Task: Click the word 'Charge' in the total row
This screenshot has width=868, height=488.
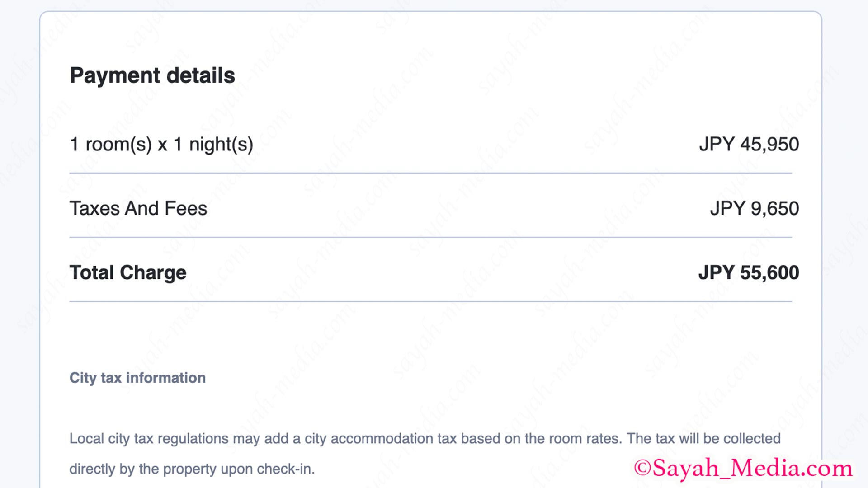Action: 153,273
